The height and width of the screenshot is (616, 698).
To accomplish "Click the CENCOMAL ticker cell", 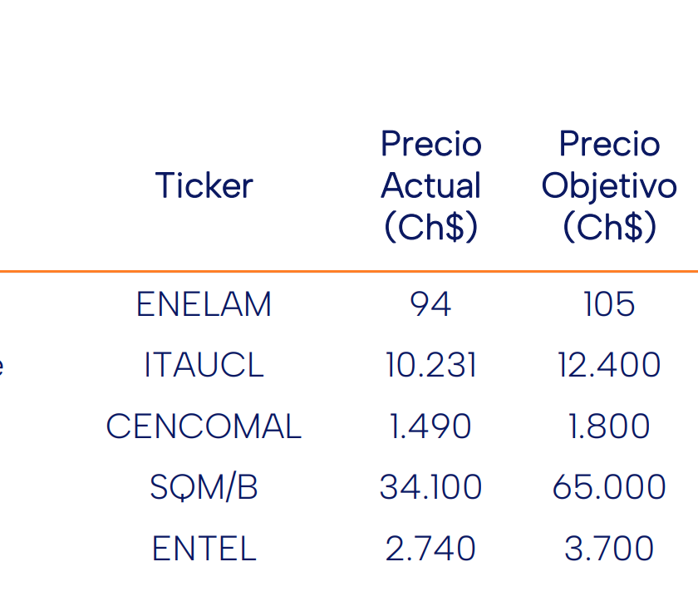I will (x=204, y=426).
